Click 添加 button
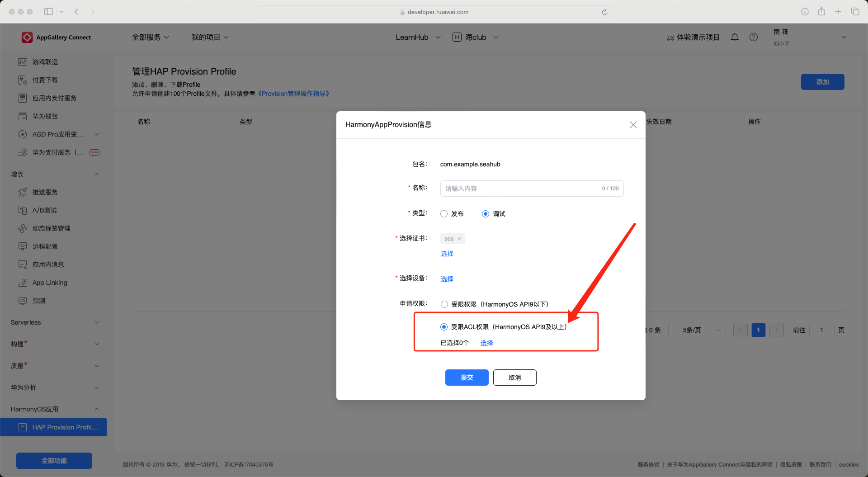 [823, 82]
